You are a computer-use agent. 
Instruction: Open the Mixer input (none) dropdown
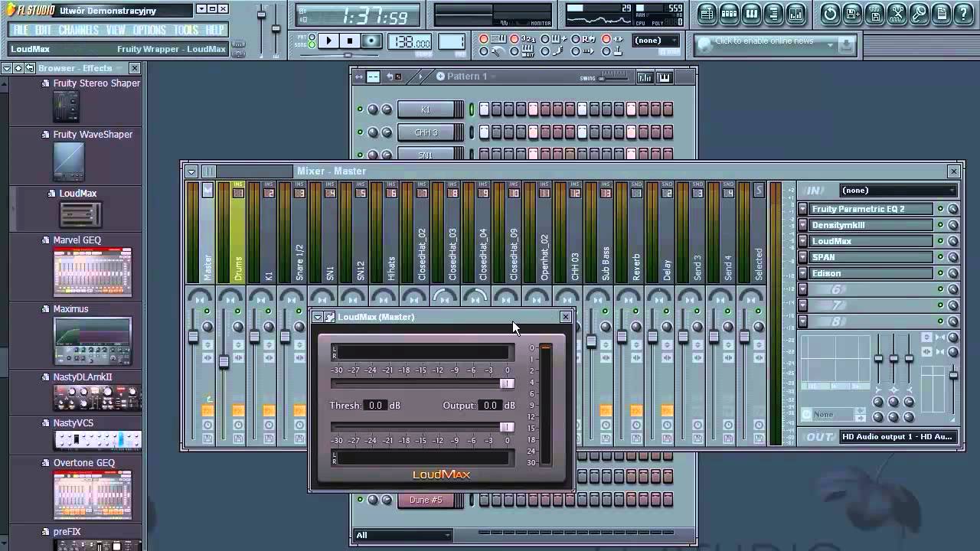[898, 191]
